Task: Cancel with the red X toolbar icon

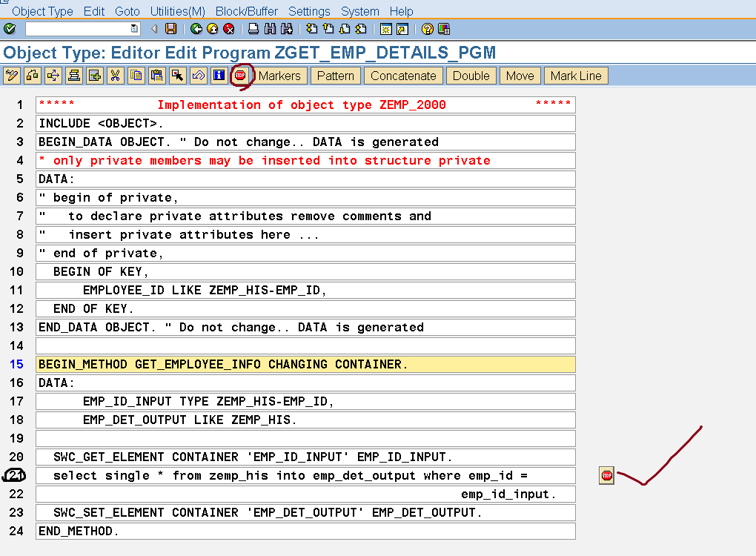Action: coord(228,28)
